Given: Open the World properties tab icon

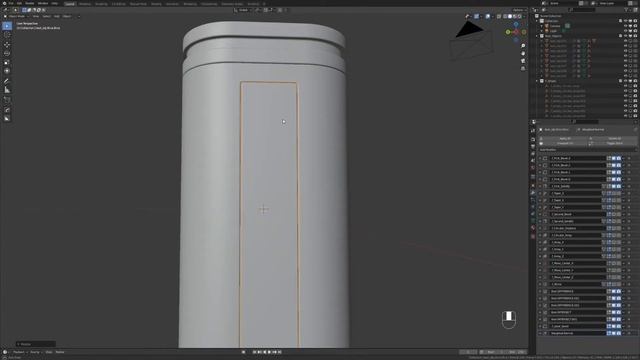Looking at the screenshot, I should pyautogui.click(x=533, y=168).
